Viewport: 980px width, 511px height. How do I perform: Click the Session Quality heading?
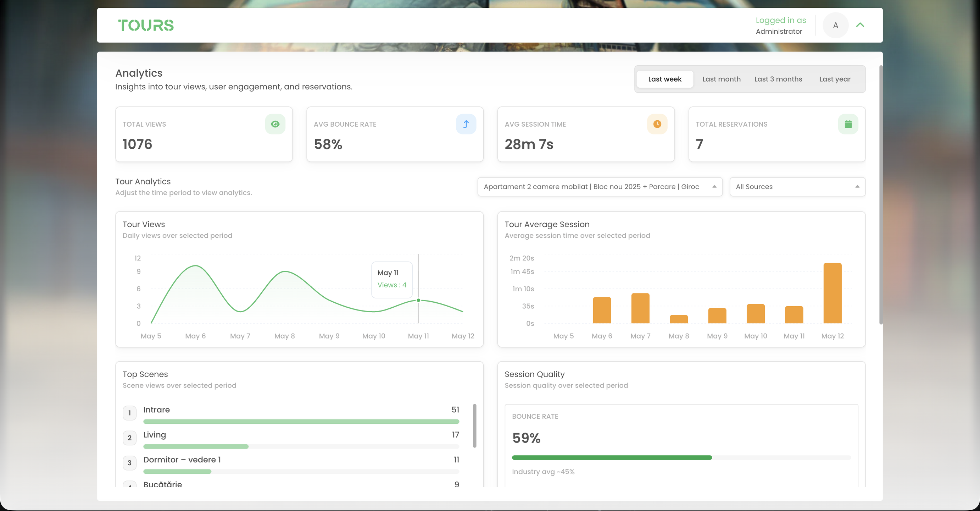[x=535, y=374]
